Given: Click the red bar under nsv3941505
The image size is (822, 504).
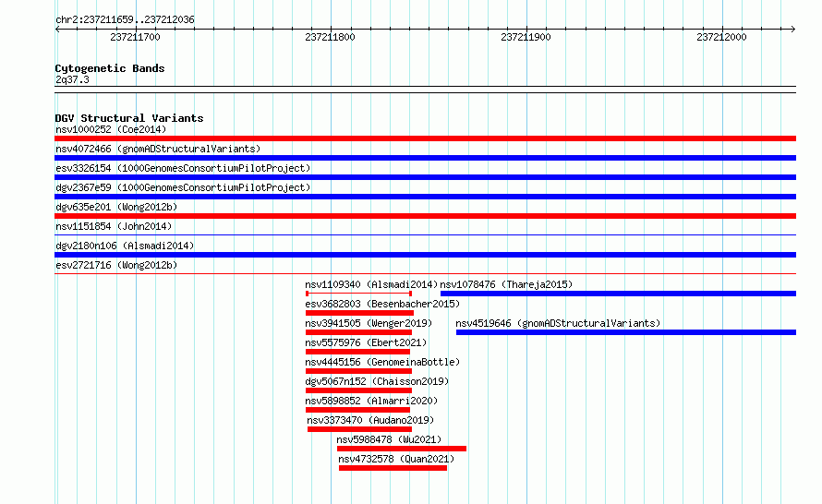Looking at the screenshot, I should (358, 332).
